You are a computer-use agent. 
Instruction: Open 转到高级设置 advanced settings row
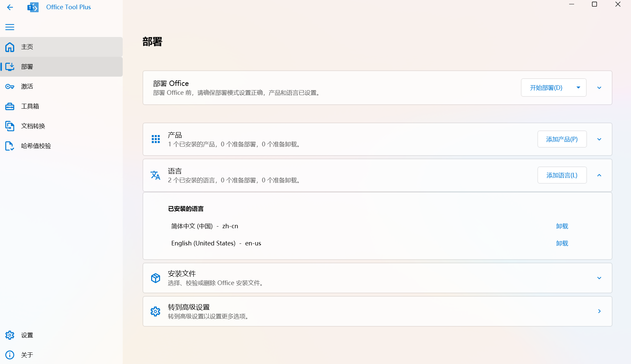tap(377, 311)
